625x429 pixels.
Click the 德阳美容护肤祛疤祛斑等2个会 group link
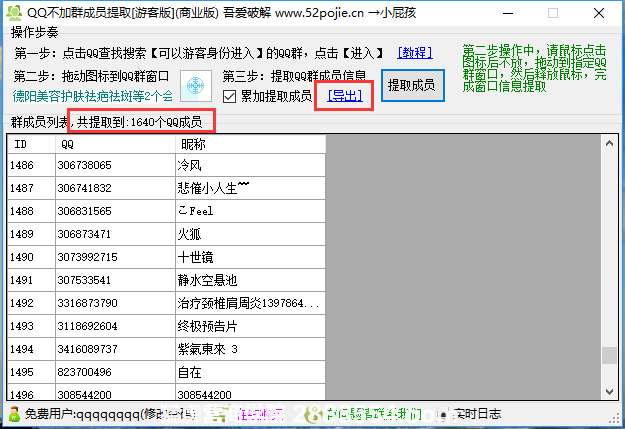tap(92, 96)
